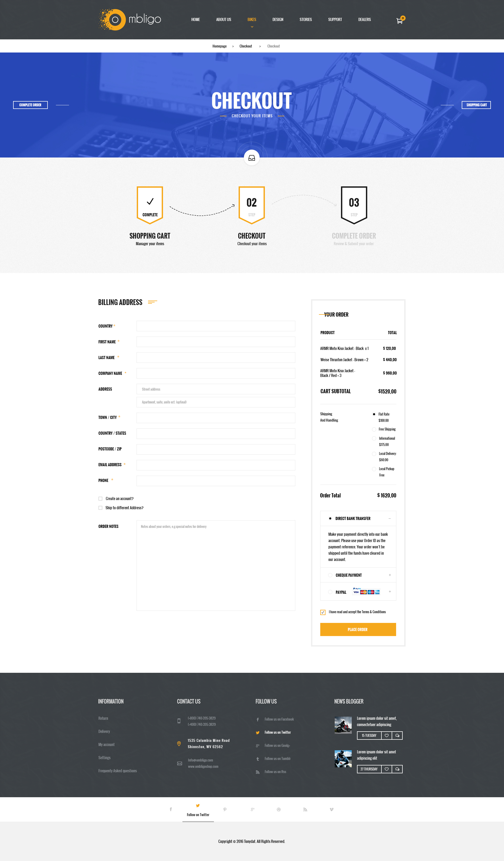Click the Vimeo icon in bottom social bar
Viewport: 504px width, 861px height.
(x=332, y=809)
